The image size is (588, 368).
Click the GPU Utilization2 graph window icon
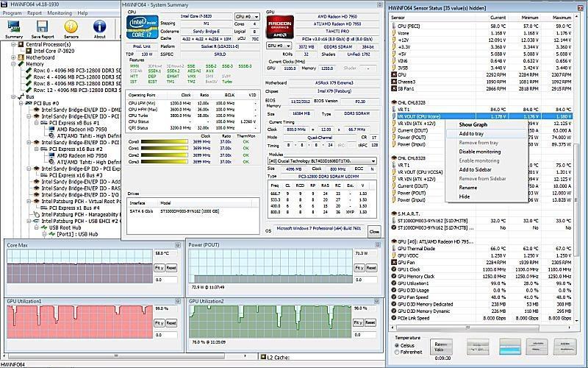[376, 301]
